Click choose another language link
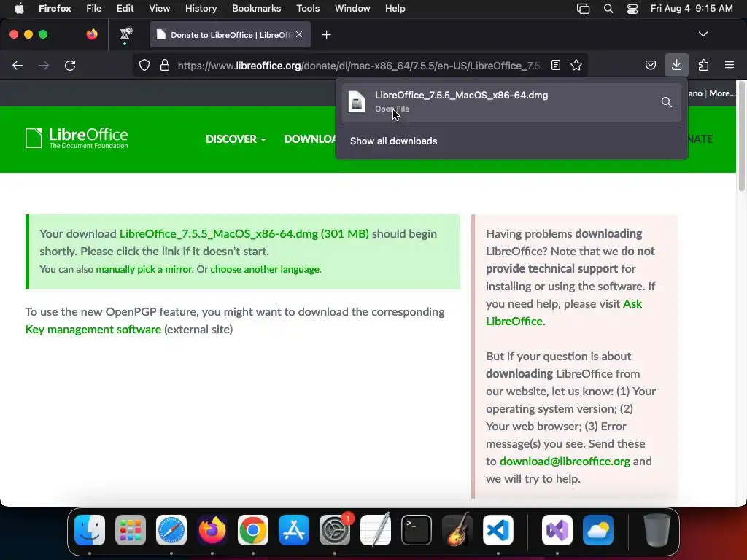This screenshot has width=747, height=560. tap(266, 270)
